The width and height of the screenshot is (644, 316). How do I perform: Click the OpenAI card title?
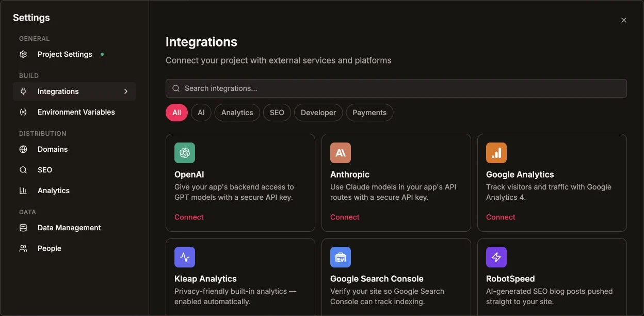pyautogui.click(x=189, y=175)
